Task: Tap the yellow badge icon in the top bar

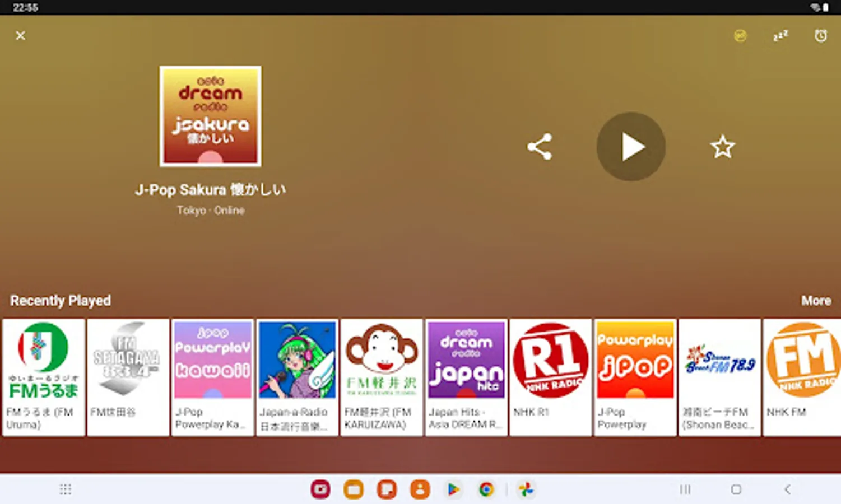Action: click(740, 36)
